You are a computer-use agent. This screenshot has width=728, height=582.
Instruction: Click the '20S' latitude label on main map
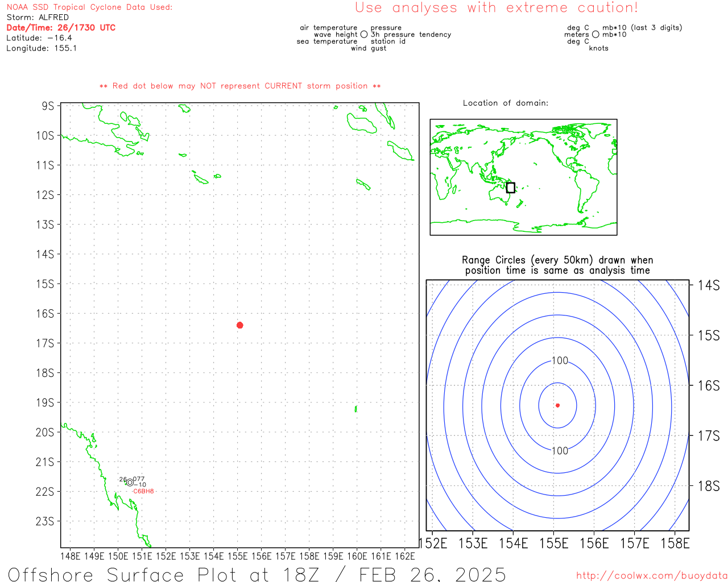point(45,433)
